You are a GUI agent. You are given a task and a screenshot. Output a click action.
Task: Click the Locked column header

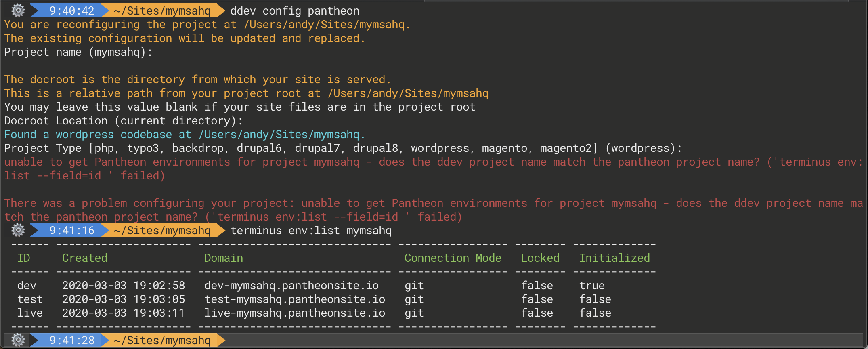point(540,258)
